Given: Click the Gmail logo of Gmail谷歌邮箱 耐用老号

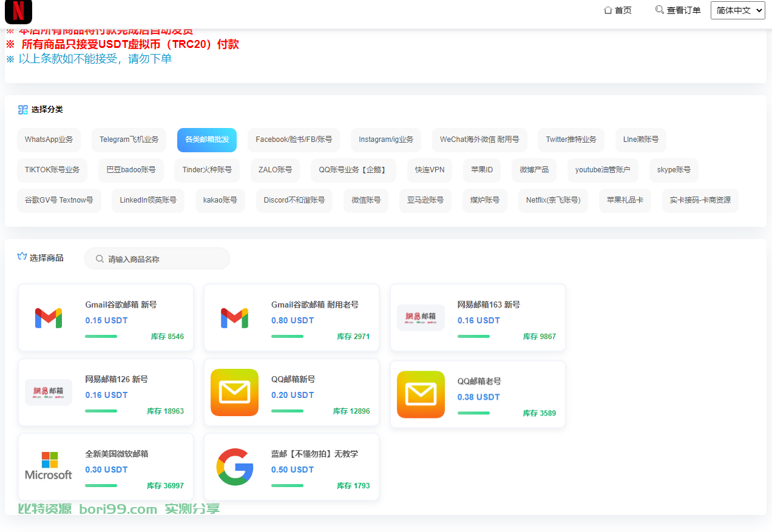Looking at the screenshot, I should pyautogui.click(x=234, y=318).
